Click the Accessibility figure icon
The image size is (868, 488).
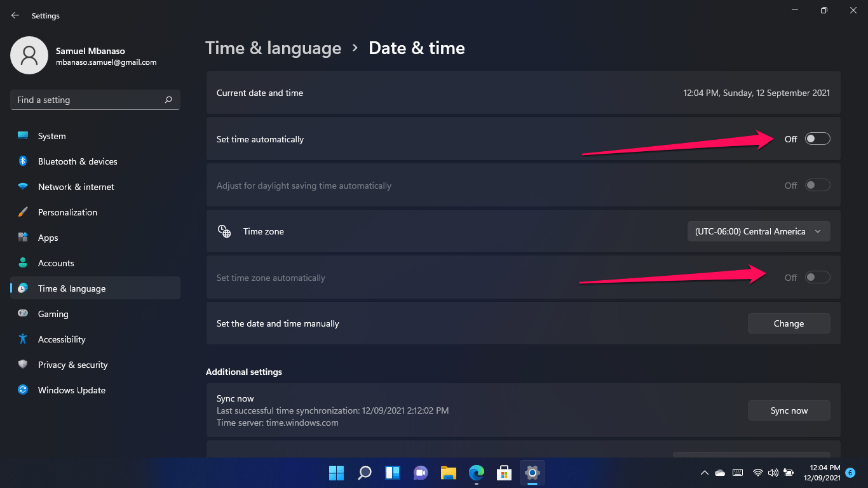pyautogui.click(x=23, y=339)
